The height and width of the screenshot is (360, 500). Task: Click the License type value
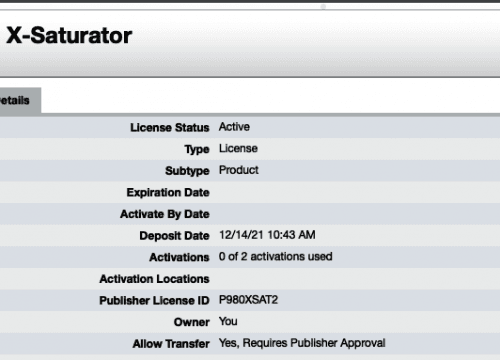coord(238,149)
